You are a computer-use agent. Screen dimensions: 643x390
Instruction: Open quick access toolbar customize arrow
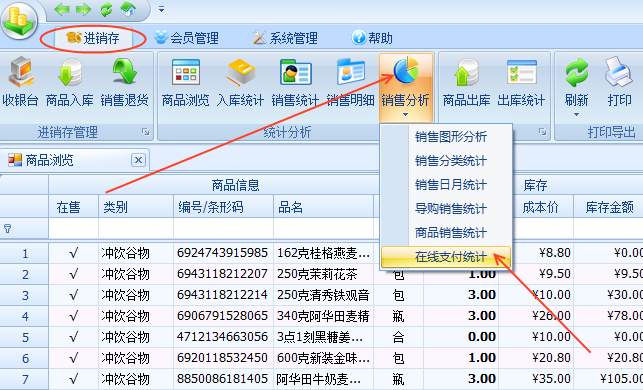(162, 9)
